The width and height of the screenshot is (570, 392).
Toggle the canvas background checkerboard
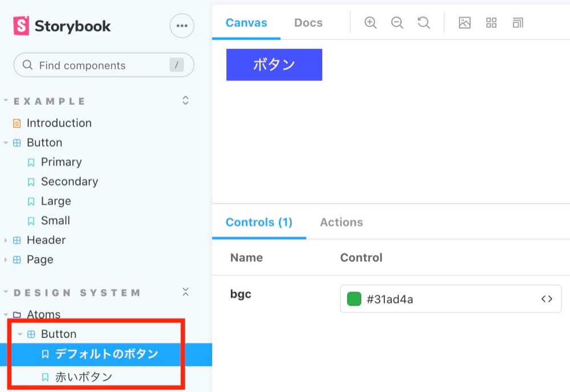[465, 23]
